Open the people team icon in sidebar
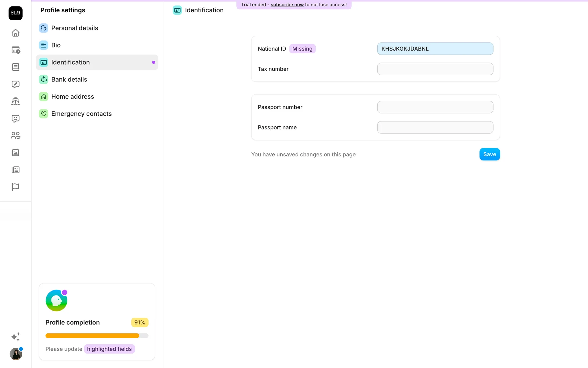Viewport: 588px width, 368px height. click(15, 136)
